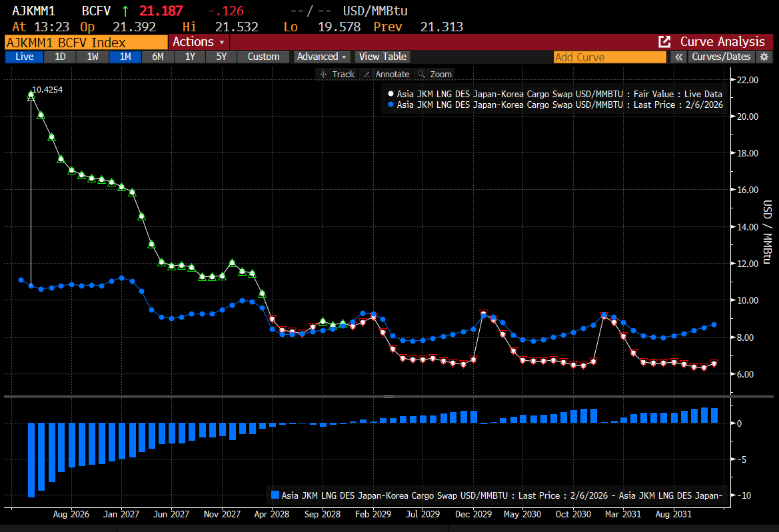Open Curve Analysis in a new window icon
779x532 pixels.
coord(664,42)
